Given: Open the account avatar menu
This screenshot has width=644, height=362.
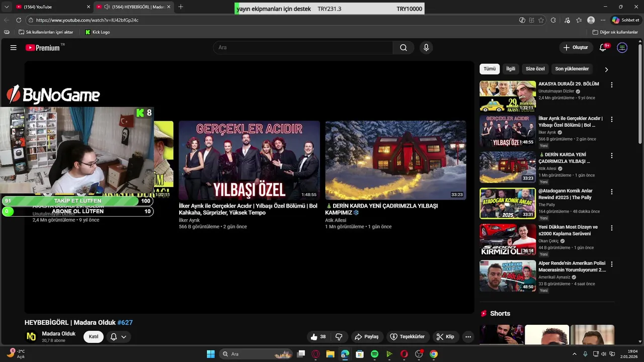Looking at the screenshot, I should pyautogui.click(x=622, y=48).
